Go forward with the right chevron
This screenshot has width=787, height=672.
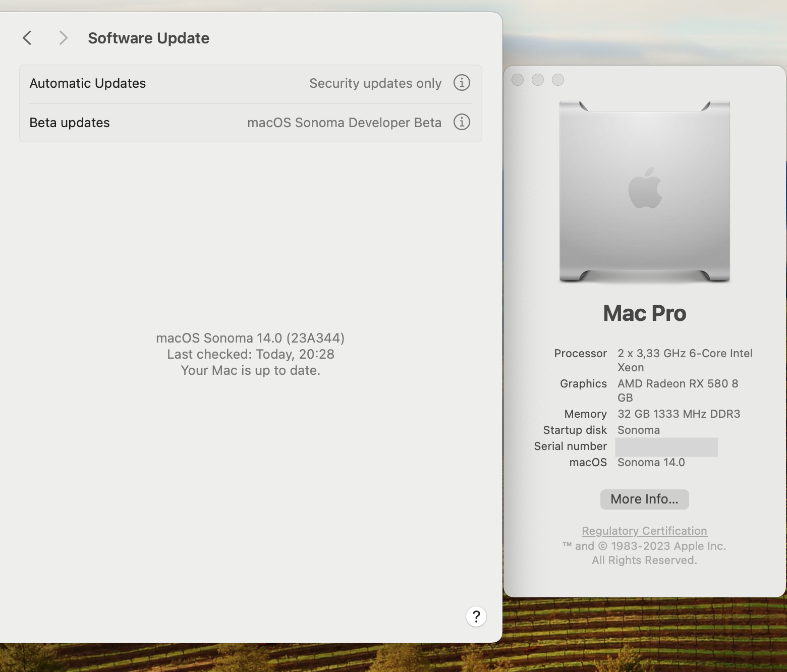[x=63, y=38]
